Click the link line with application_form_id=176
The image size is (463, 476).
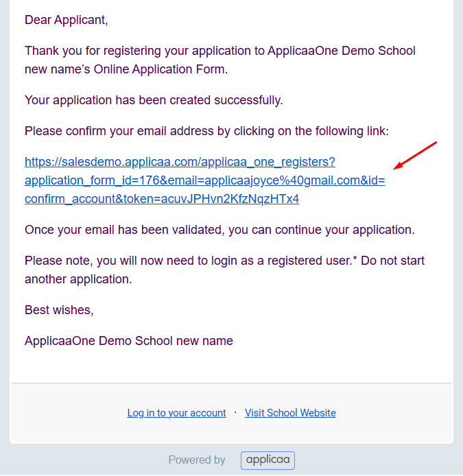click(204, 180)
